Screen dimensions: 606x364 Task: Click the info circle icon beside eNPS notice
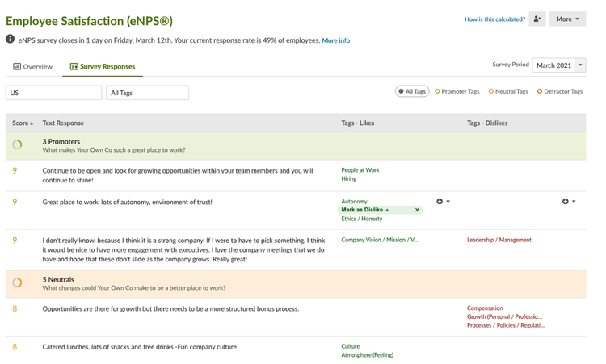(10, 39)
